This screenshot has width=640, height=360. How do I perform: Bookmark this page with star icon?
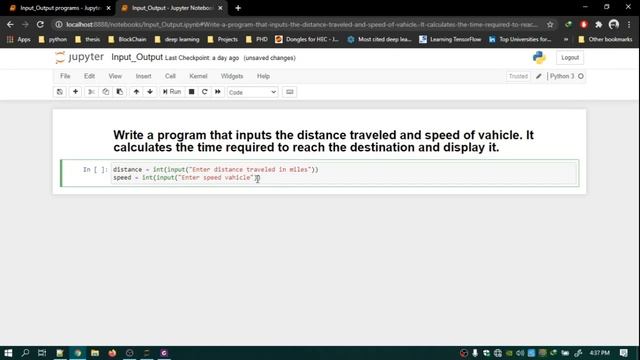click(x=550, y=25)
